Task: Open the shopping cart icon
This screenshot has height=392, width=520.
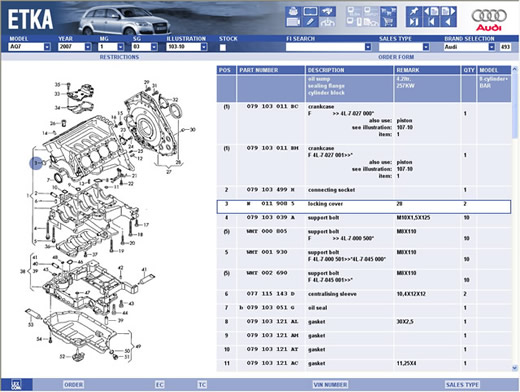Action: [388, 22]
